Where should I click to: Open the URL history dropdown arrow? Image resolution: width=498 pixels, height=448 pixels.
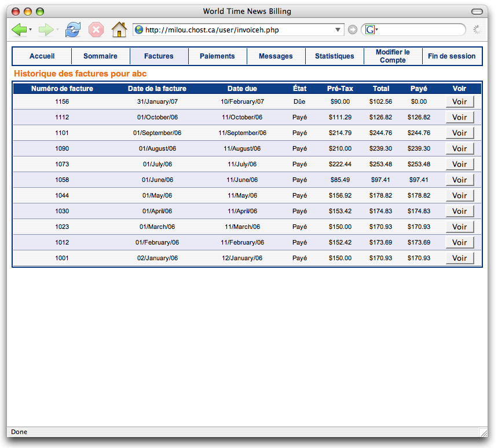point(338,30)
